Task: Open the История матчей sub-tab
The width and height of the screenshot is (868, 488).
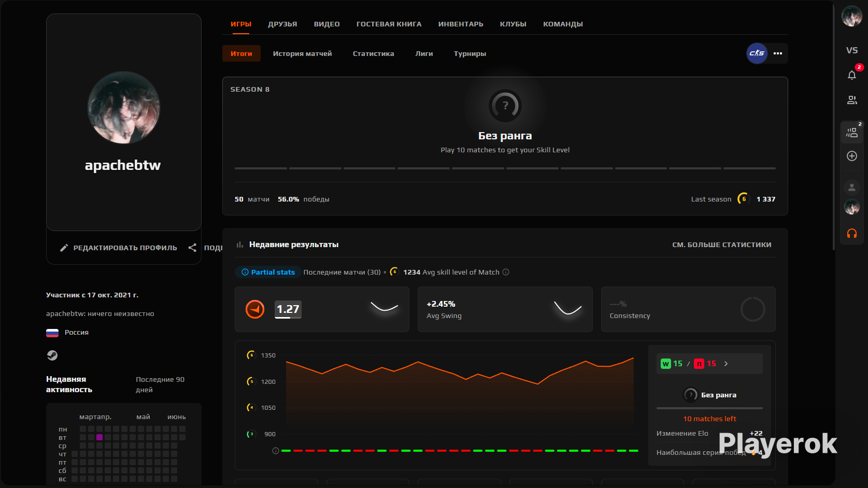Action: click(x=303, y=53)
